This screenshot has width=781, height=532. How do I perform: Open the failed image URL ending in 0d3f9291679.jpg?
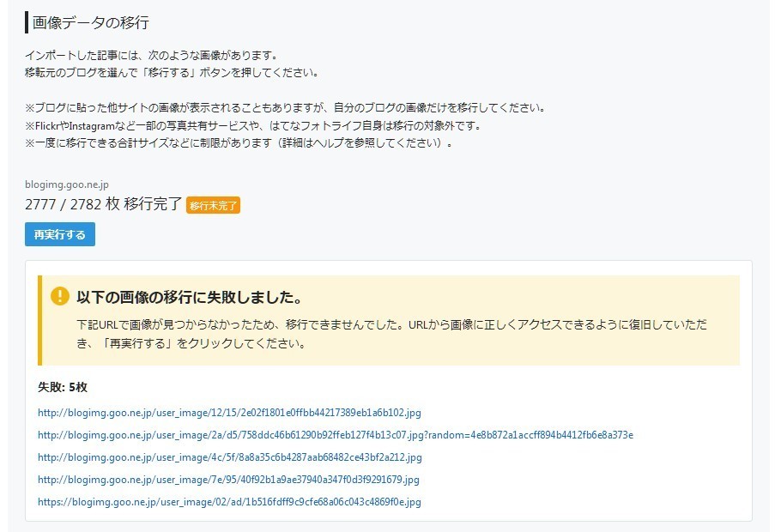[x=228, y=480]
